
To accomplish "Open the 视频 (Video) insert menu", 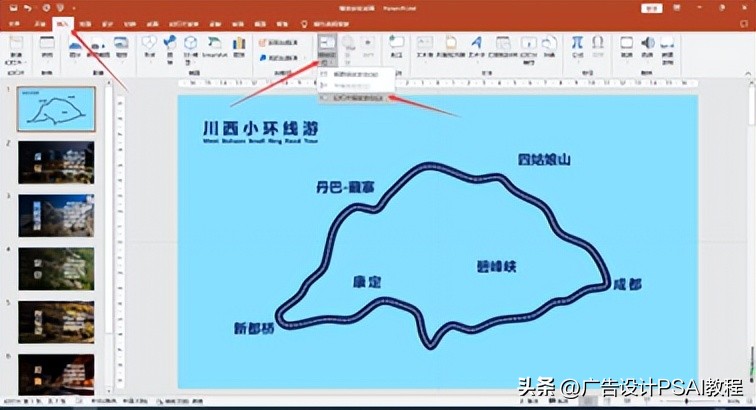I will pyautogui.click(x=626, y=48).
